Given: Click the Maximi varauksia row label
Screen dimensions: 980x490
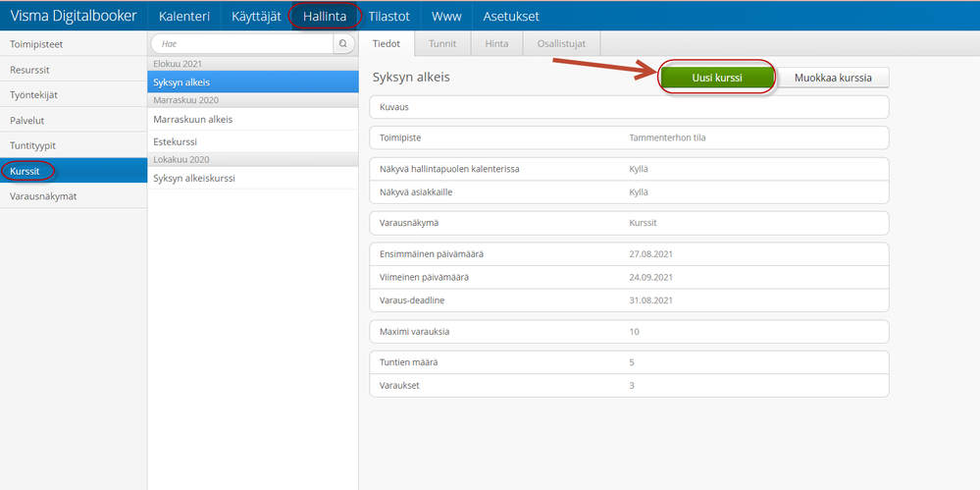Looking at the screenshot, I should point(414,332).
